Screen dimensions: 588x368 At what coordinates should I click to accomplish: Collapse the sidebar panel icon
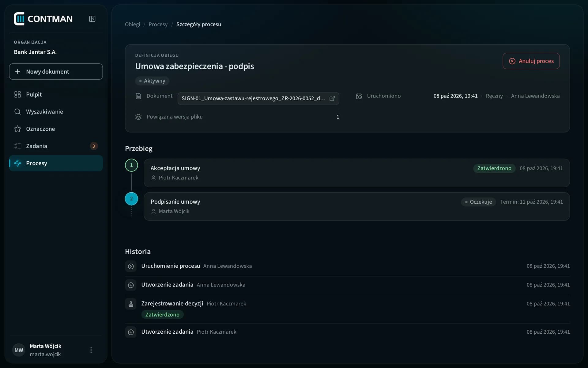point(92,19)
